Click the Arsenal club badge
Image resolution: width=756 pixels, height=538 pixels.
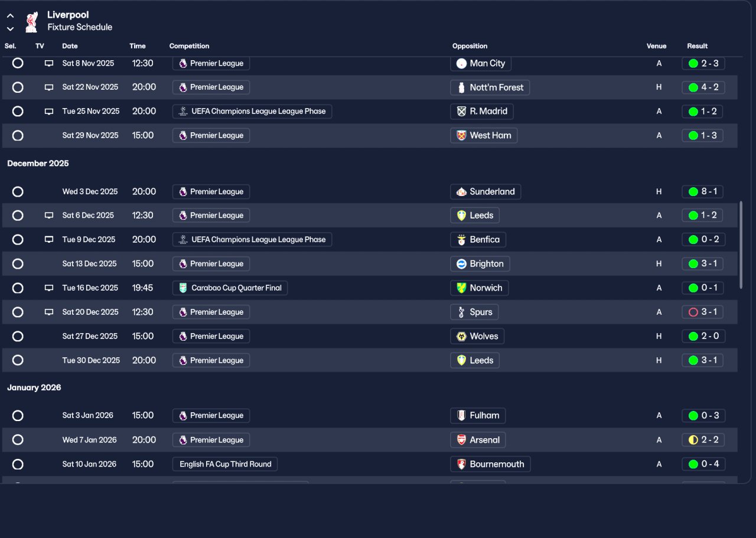(x=462, y=440)
